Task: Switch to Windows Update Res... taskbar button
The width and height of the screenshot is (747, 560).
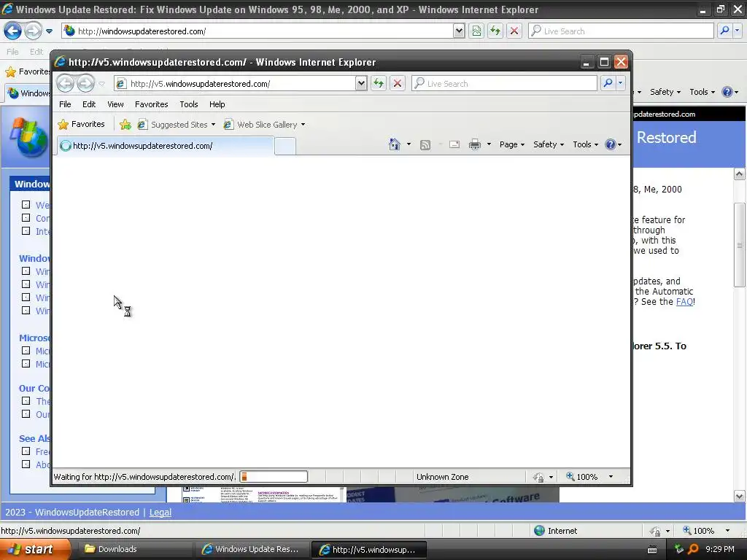Action: coord(252,549)
